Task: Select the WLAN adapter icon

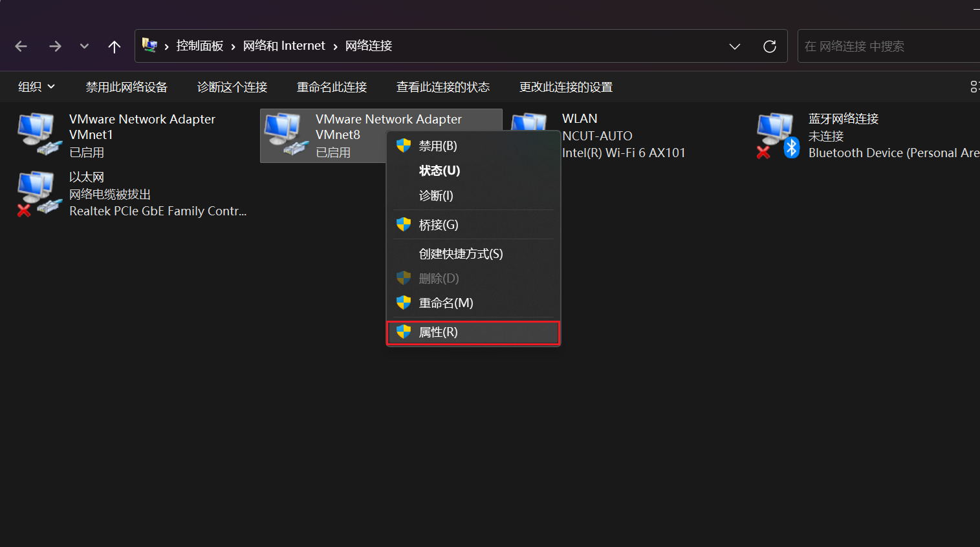Action: coord(529,122)
